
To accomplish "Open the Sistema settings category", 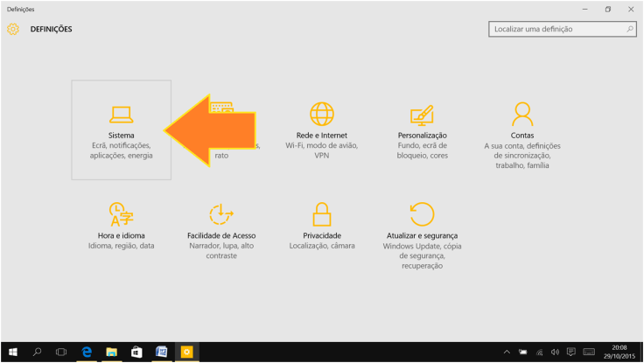I will 121,129.
